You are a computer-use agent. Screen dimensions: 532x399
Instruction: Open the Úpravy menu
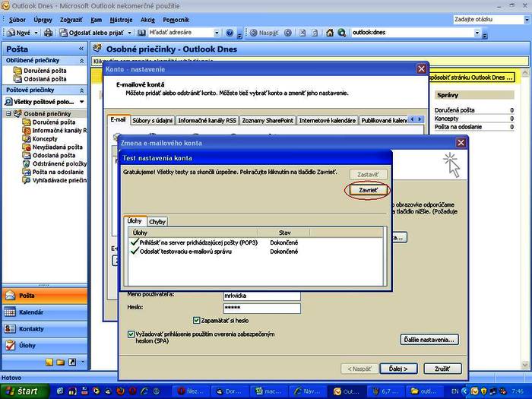click(x=43, y=20)
